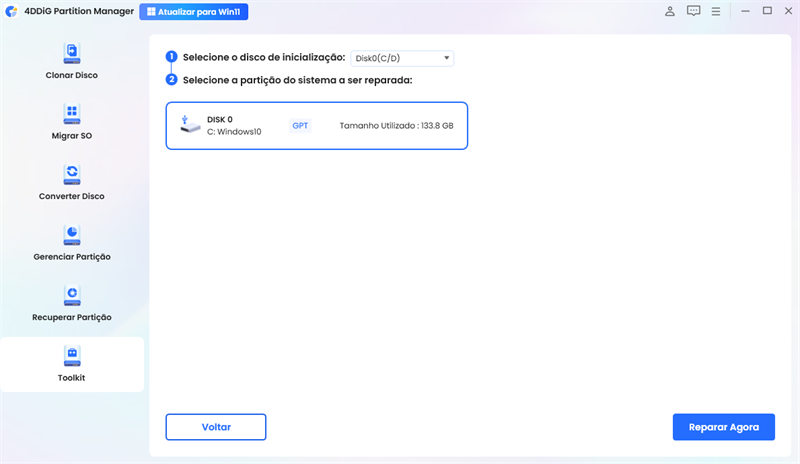Click the Reparar Agora button
This screenshot has width=800, height=464.
[x=723, y=427]
